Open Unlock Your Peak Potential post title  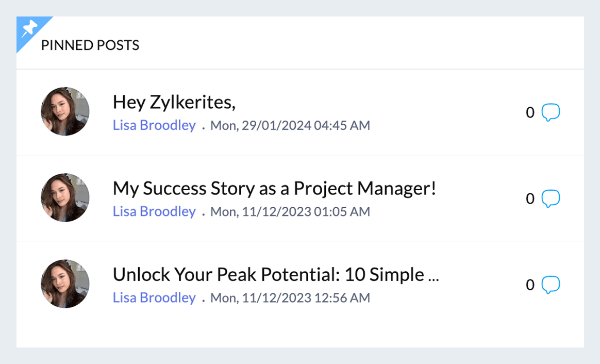[275, 274]
